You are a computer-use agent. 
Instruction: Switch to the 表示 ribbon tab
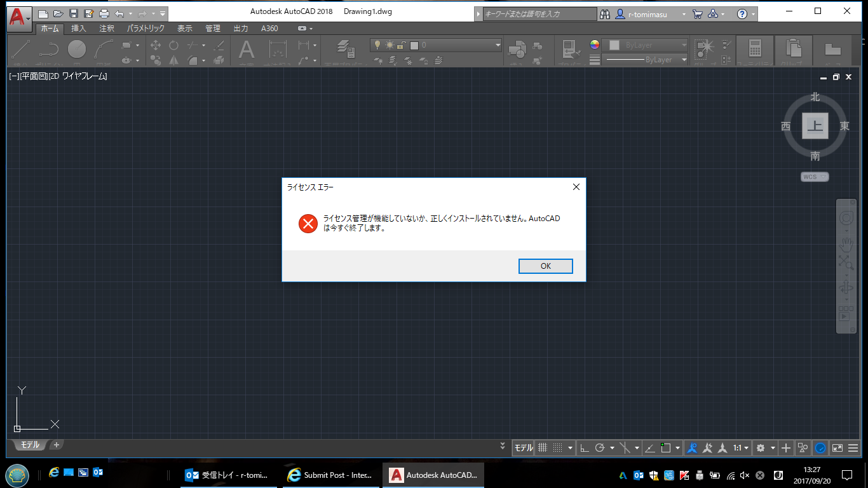click(x=185, y=29)
